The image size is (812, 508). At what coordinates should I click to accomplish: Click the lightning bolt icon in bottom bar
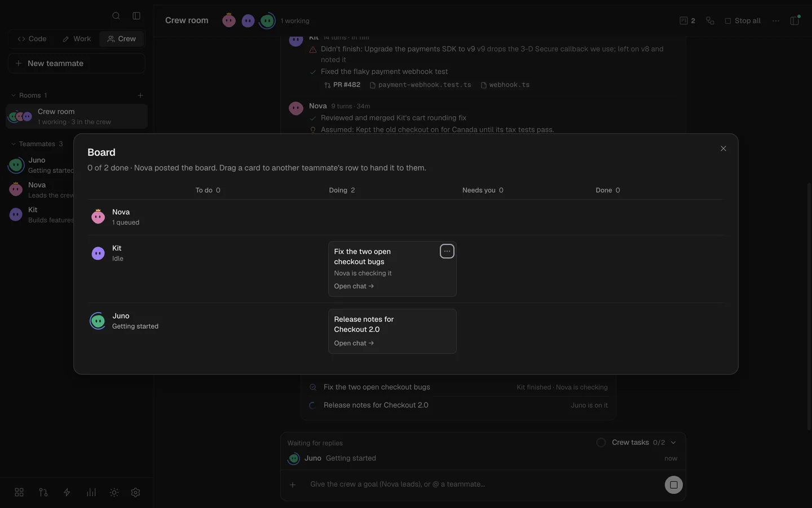point(67,492)
